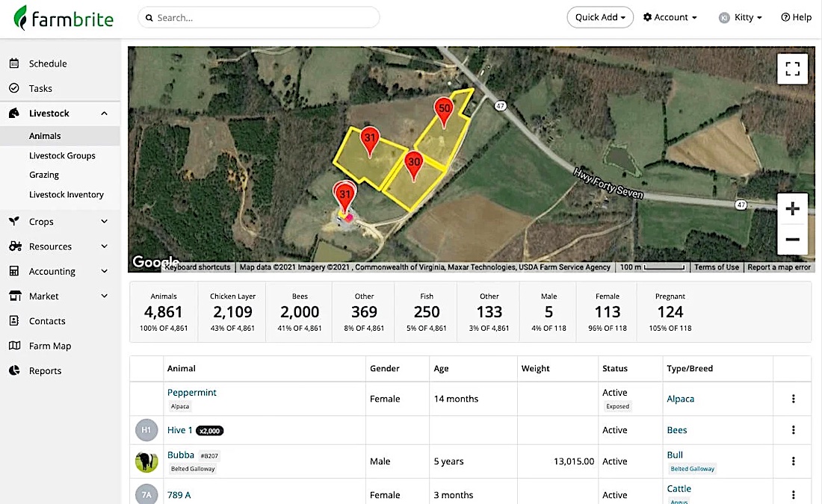Open the Farm Map icon
This screenshot has width=822, height=504.
coord(15,346)
